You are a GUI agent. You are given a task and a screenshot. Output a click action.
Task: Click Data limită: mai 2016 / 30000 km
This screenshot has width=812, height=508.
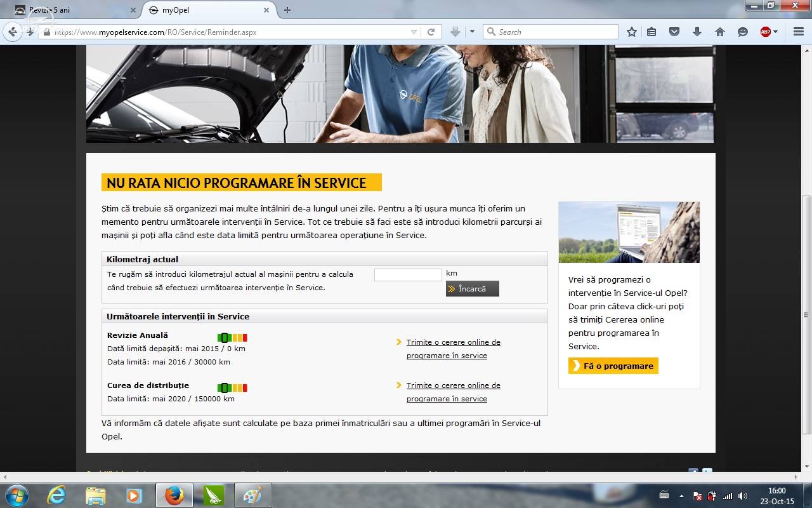169,362
